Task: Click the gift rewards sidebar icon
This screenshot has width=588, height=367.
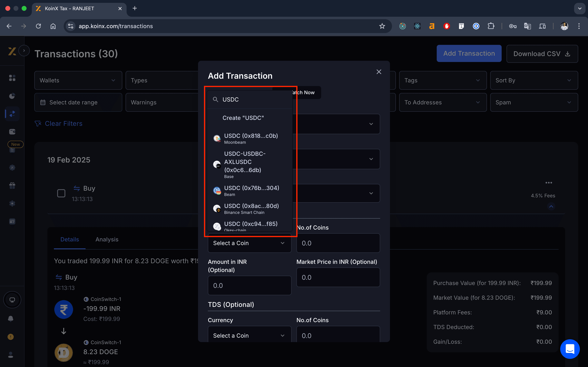Action: point(12,186)
